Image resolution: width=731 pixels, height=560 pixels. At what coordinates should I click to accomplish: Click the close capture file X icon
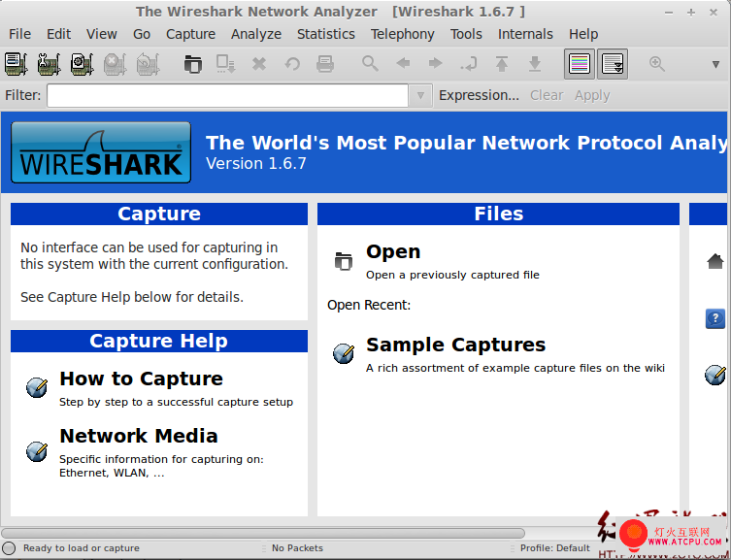pyautogui.click(x=259, y=64)
